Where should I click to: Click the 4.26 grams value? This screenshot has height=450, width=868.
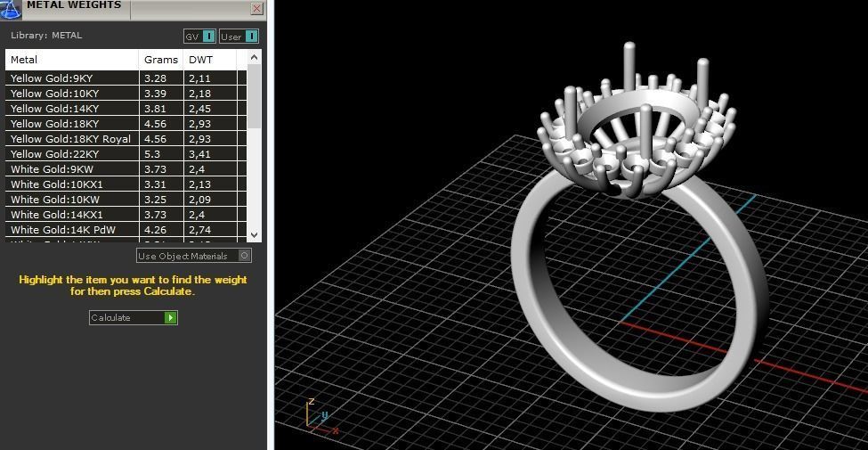[154, 229]
